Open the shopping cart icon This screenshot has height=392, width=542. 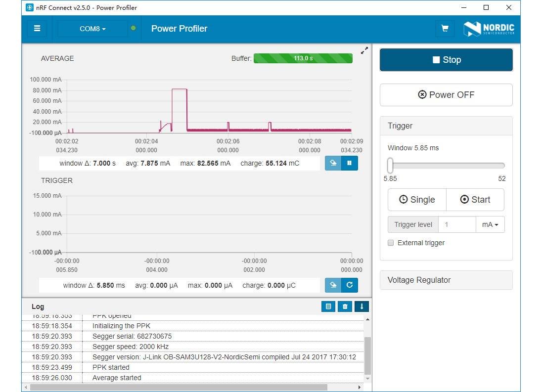click(445, 28)
